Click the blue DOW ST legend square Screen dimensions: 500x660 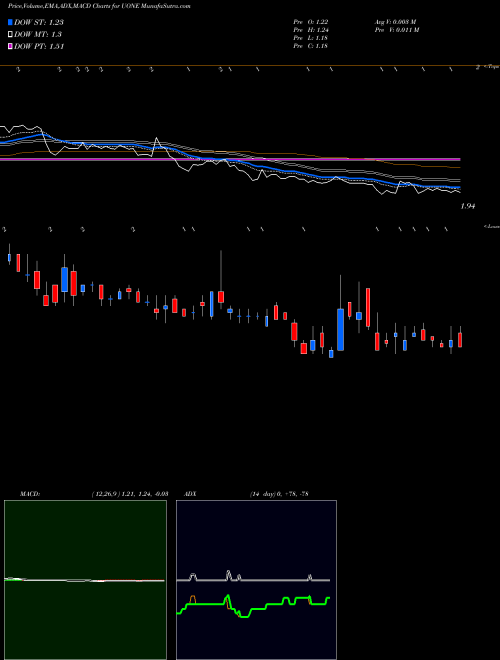tap(11, 22)
